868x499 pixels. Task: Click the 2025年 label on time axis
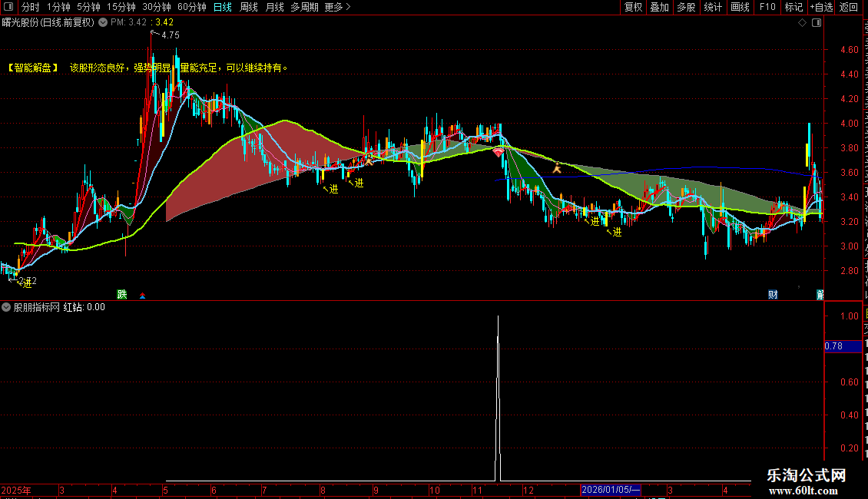coord(16,490)
